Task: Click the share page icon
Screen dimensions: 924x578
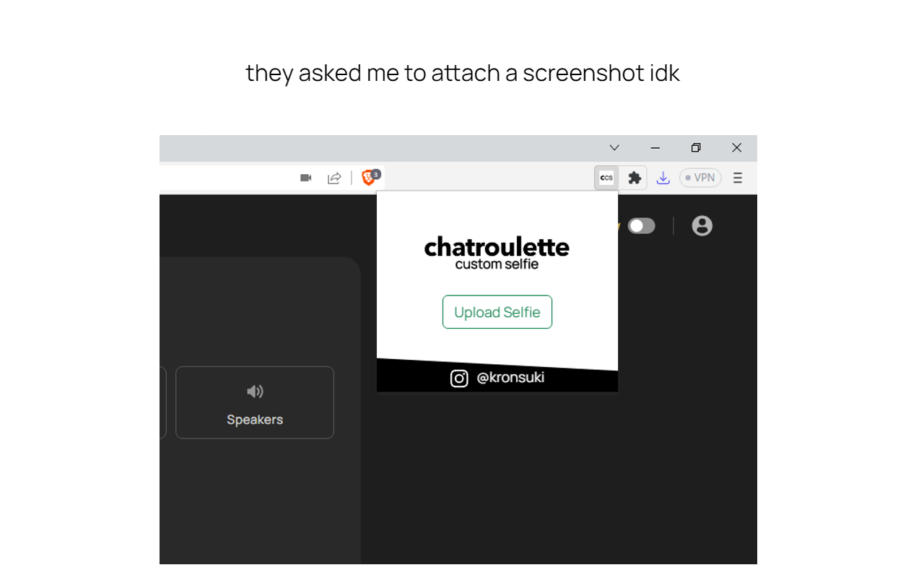Action: click(x=334, y=177)
